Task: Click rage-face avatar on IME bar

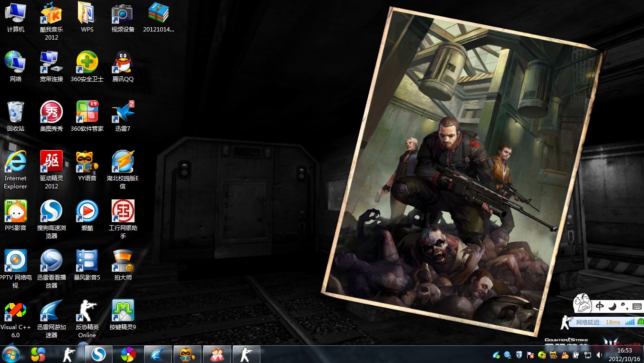Action: click(x=582, y=302)
